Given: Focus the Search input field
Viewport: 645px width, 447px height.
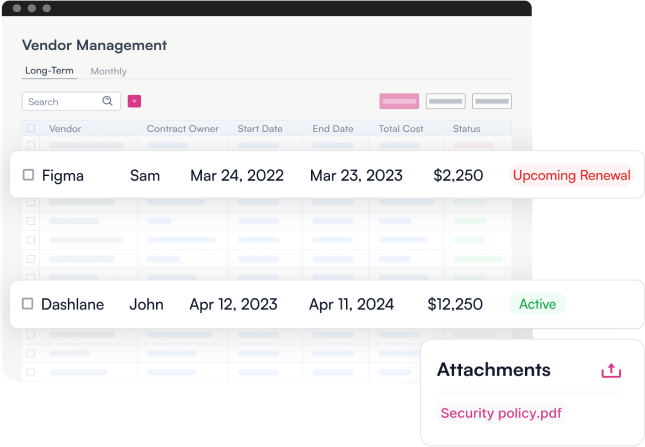Looking at the screenshot, I should (x=71, y=101).
